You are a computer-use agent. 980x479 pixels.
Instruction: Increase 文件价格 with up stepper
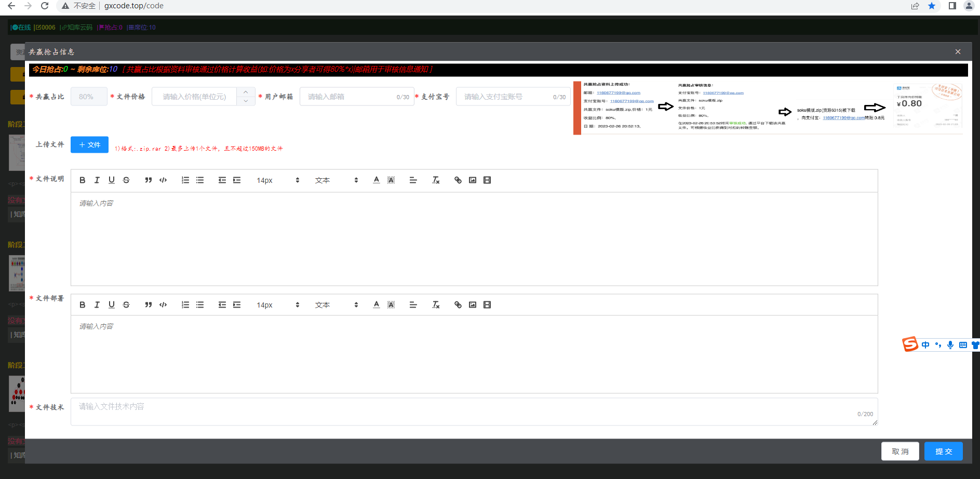point(246,92)
